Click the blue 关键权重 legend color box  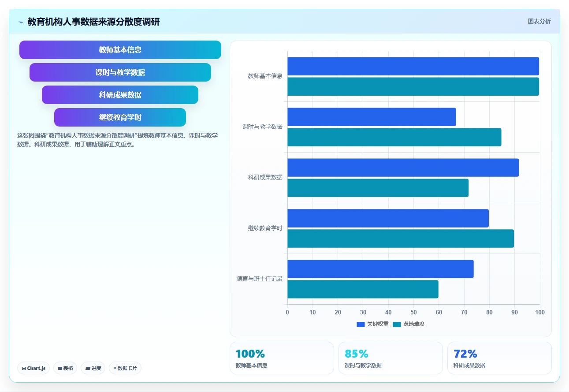tap(361, 325)
